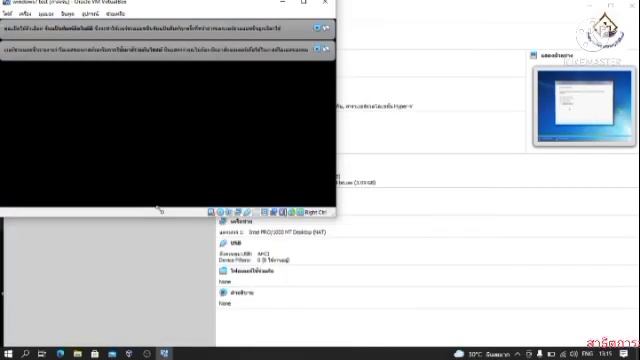Click keyboard capture indicator beside Right Ctrl
The height and width of the screenshot is (360, 640).
coord(300,212)
